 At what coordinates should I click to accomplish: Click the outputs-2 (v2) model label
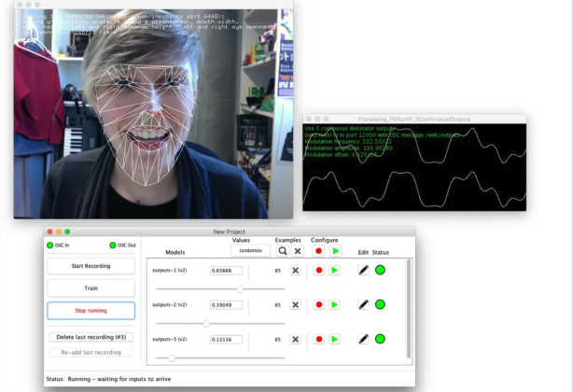pyautogui.click(x=170, y=304)
